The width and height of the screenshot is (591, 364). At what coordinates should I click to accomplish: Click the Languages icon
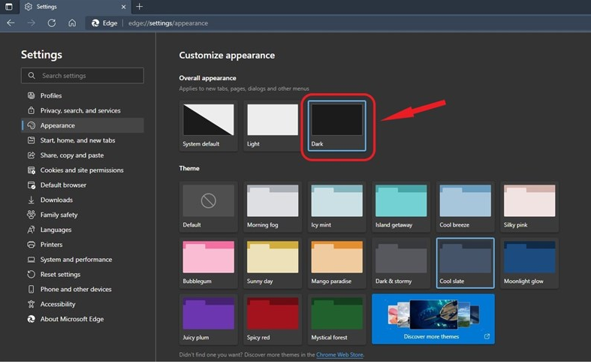32,230
